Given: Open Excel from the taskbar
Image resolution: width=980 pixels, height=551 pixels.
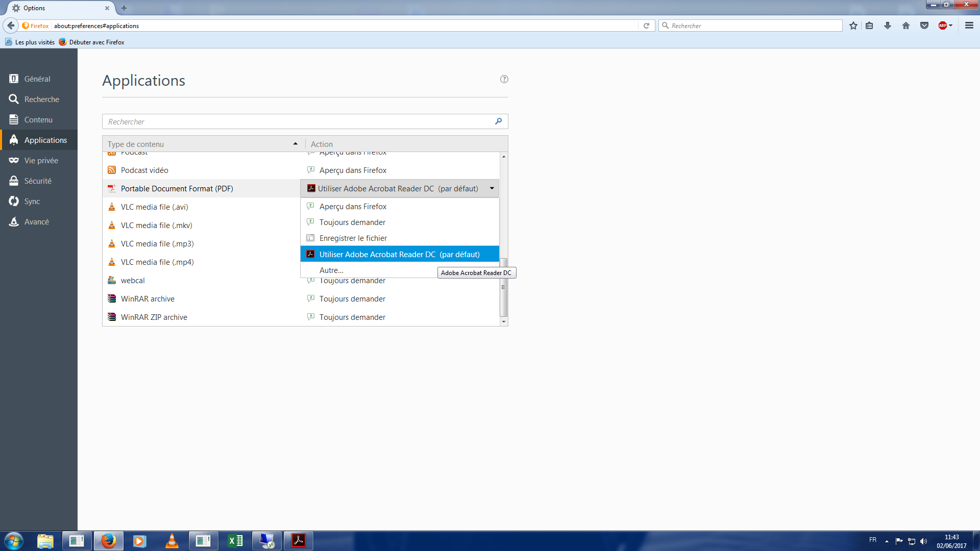Looking at the screenshot, I should point(235,541).
